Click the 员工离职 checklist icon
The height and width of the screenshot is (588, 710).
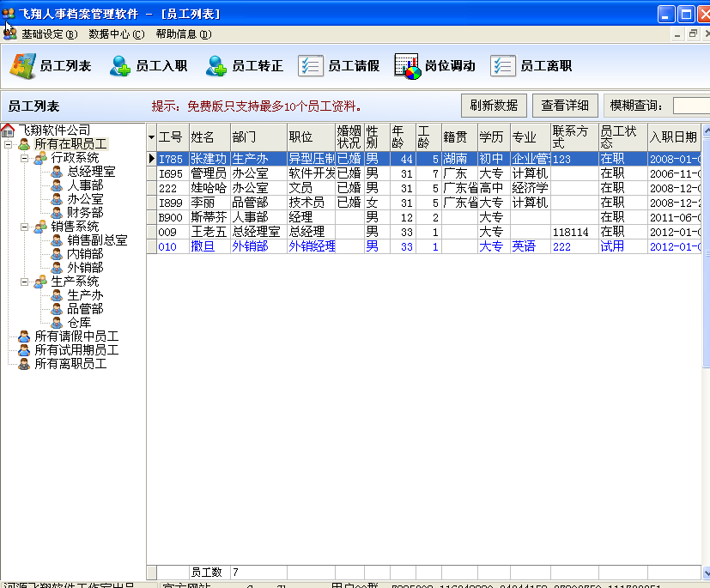502,66
